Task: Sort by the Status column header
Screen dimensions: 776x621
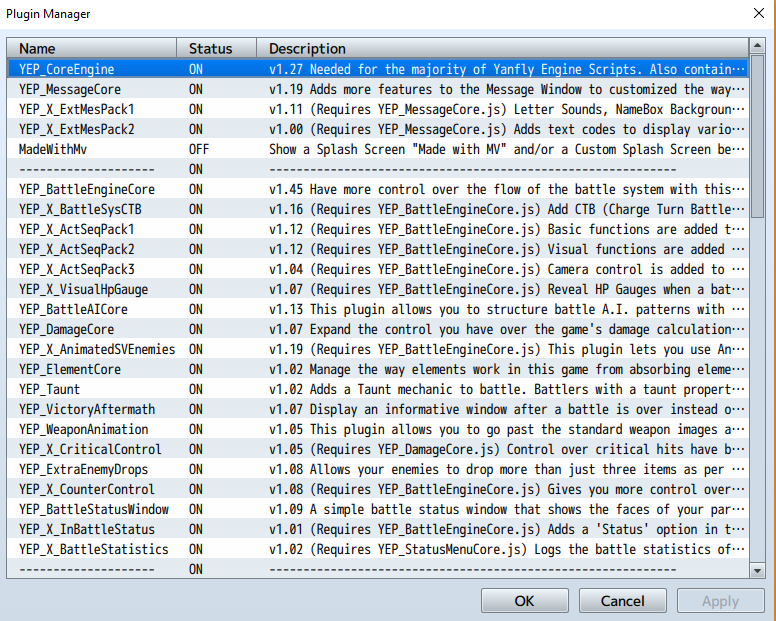Action: coord(217,48)
